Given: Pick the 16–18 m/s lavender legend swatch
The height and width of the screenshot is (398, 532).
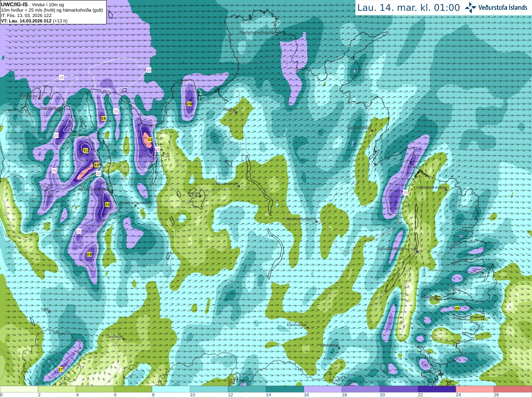Looking at the screenshot, I should coord(323,389).
